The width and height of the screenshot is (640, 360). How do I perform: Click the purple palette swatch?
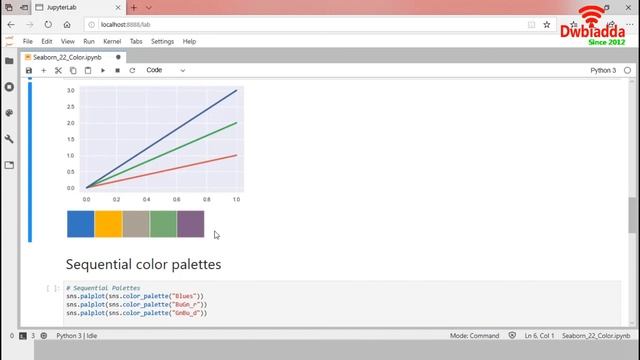191,224
